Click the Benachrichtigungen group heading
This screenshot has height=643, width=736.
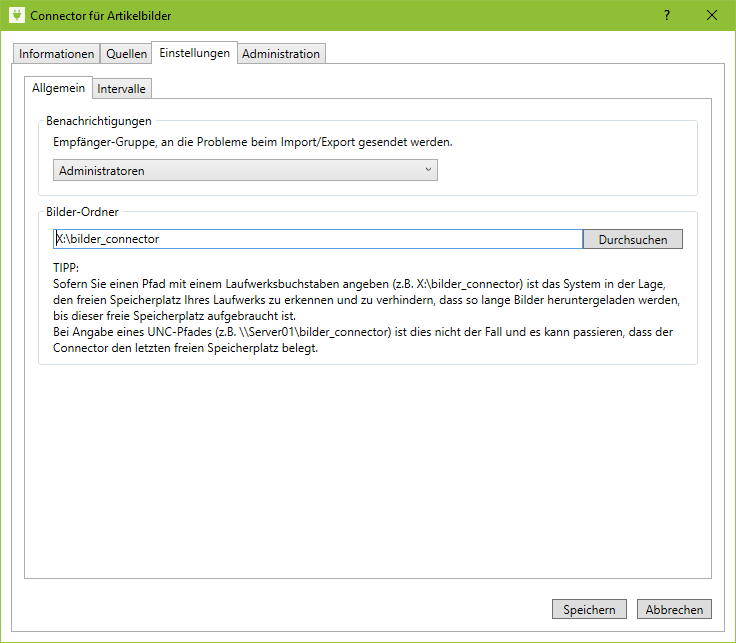[99, 121]
